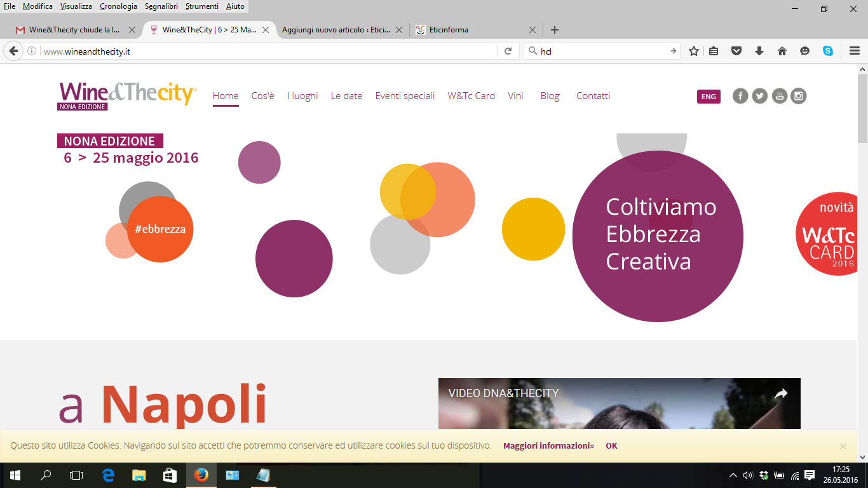Viewport: 868px width, 488px height.
Task: Open the downloads arrow panel
Action: pos(759,51)
